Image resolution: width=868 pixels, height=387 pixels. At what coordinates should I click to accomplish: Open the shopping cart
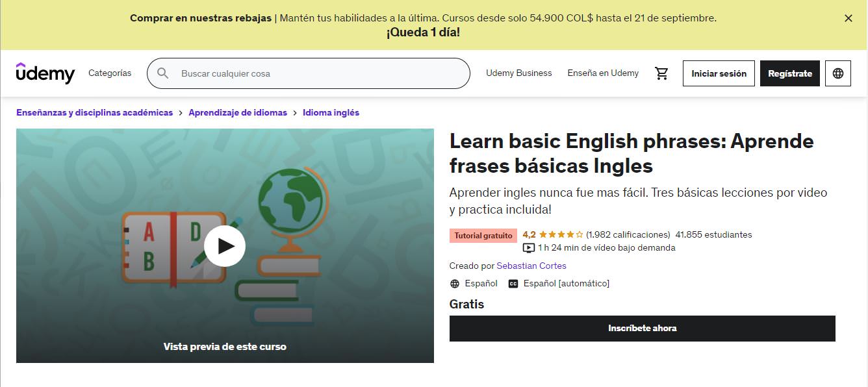coord(662,73)
